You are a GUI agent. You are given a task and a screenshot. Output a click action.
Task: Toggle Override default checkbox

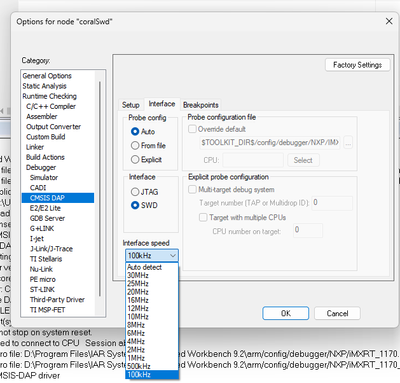(192, 129)
